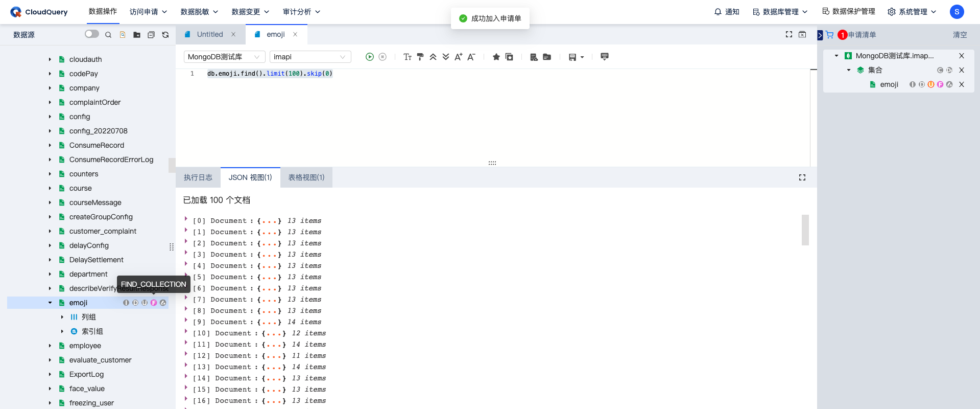Toggle the C permission on 集合 row
The height and width of the screenshot is (409, 980).
coord(940,70)
